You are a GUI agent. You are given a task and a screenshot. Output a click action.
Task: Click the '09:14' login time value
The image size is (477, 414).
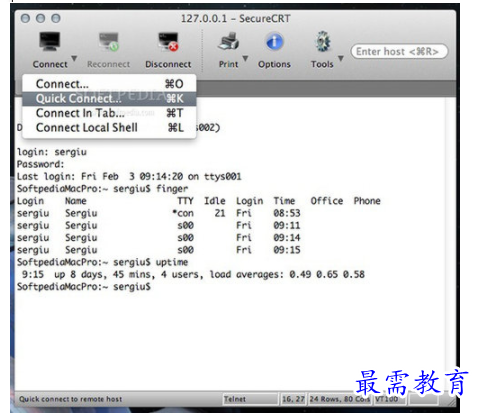tap(287, 238)
